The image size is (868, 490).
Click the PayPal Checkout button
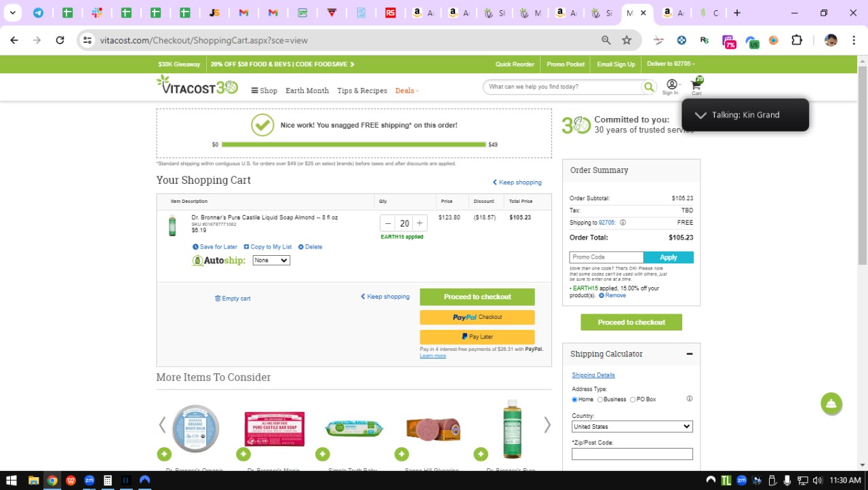click(477, 317)
